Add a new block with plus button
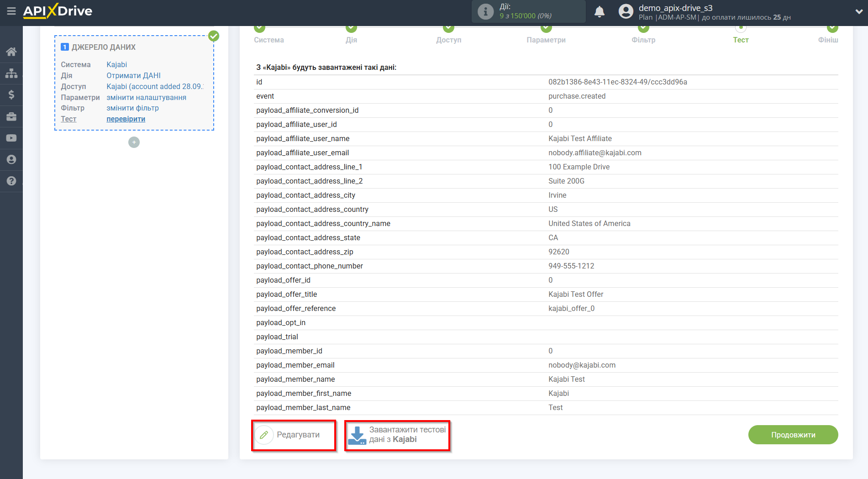 click(134, 142)
